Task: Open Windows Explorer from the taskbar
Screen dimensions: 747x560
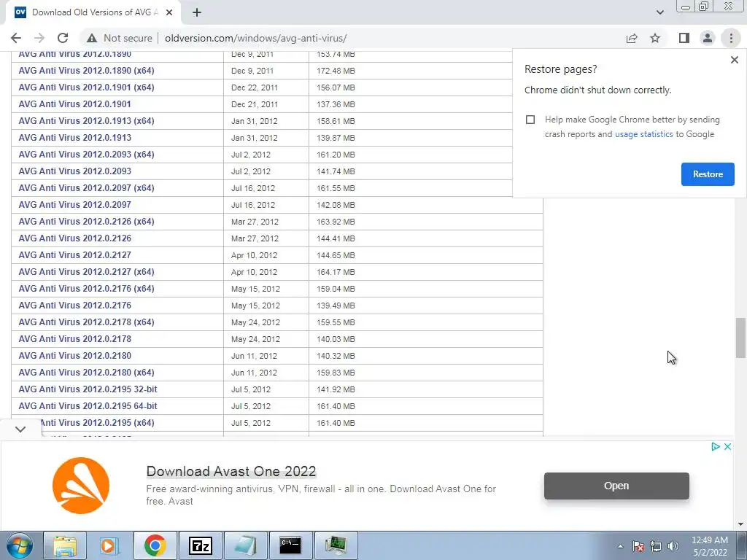Action: pyautogui.click(x=65, y=545)
